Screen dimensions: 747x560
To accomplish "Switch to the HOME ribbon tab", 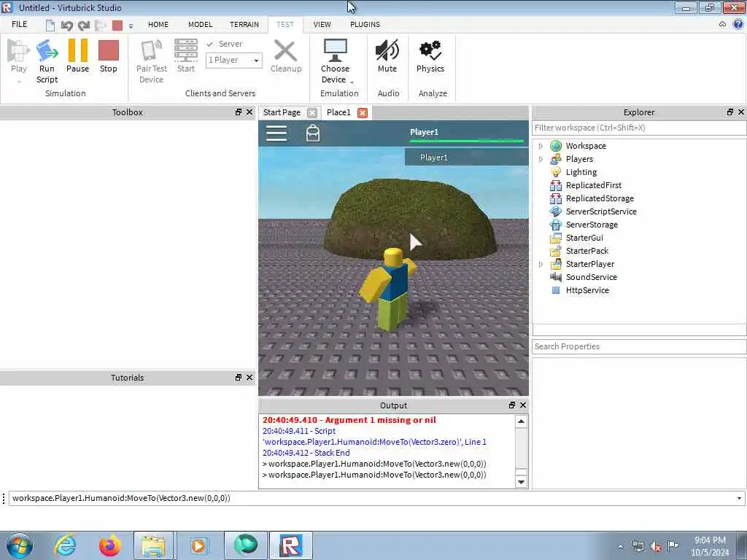I will 158,24.
